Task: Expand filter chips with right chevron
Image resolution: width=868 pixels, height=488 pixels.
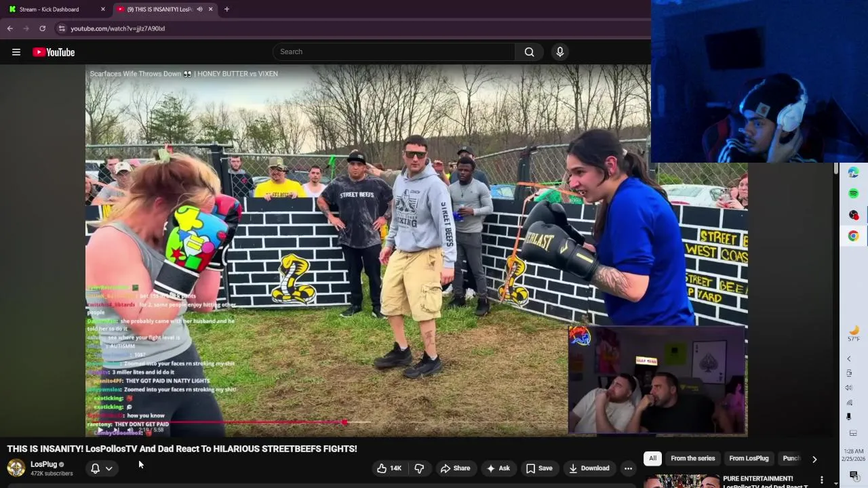Action: 814,459
